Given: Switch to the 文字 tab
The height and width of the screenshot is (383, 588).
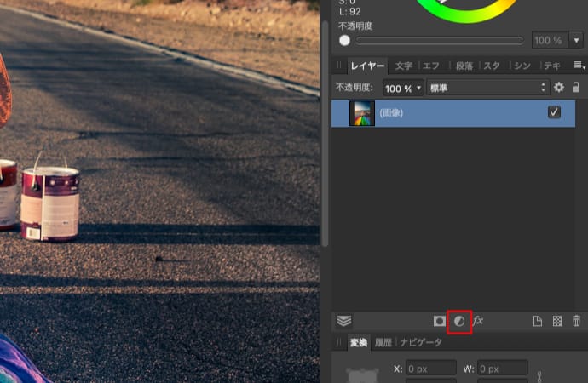Looking at the screenshot, I should tap(404, 66).
